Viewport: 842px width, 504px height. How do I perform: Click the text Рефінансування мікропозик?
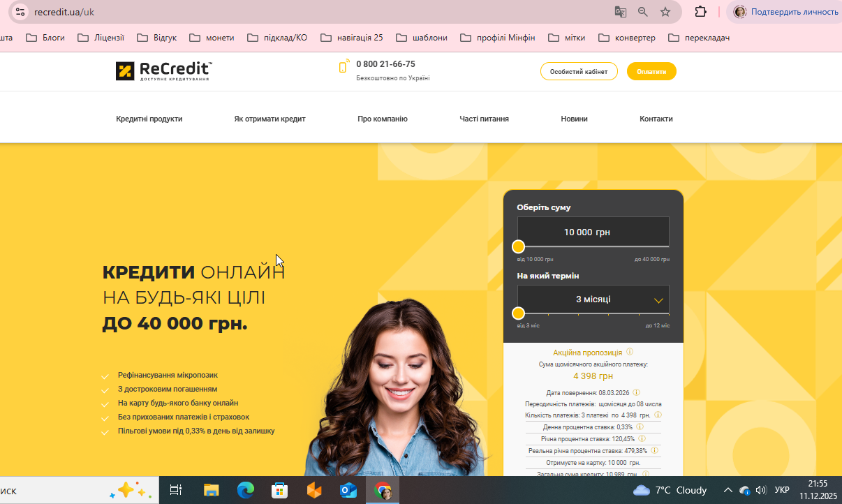tap(168, 375)
